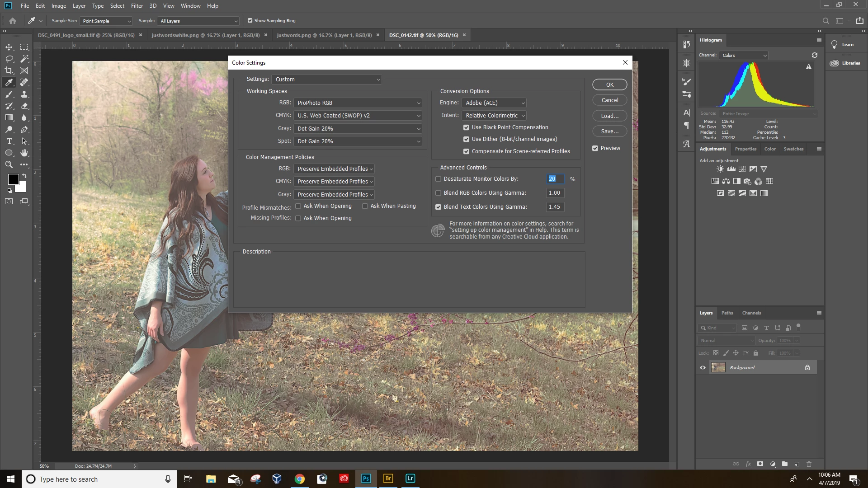
Task: Open the Settings Custom dropdown
Action: pyautogui.click(x=327, y=80)
